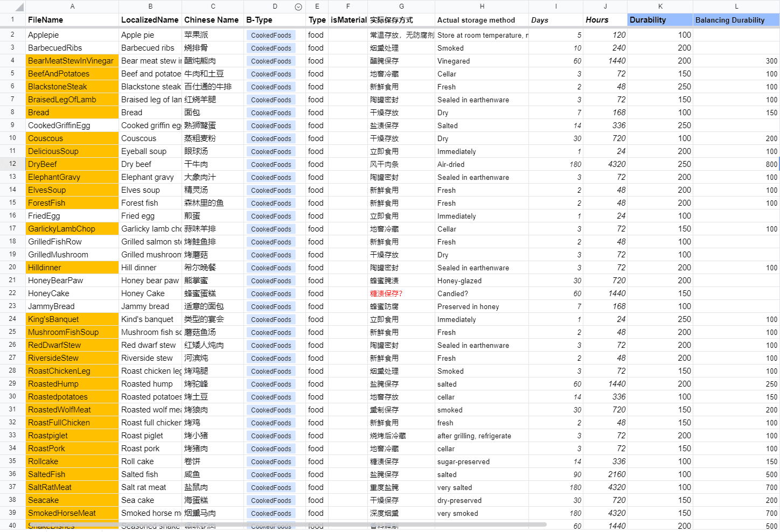780x532 pixels.
Task: Select the DryBeef file name cell
Action: tap(72, 164)
